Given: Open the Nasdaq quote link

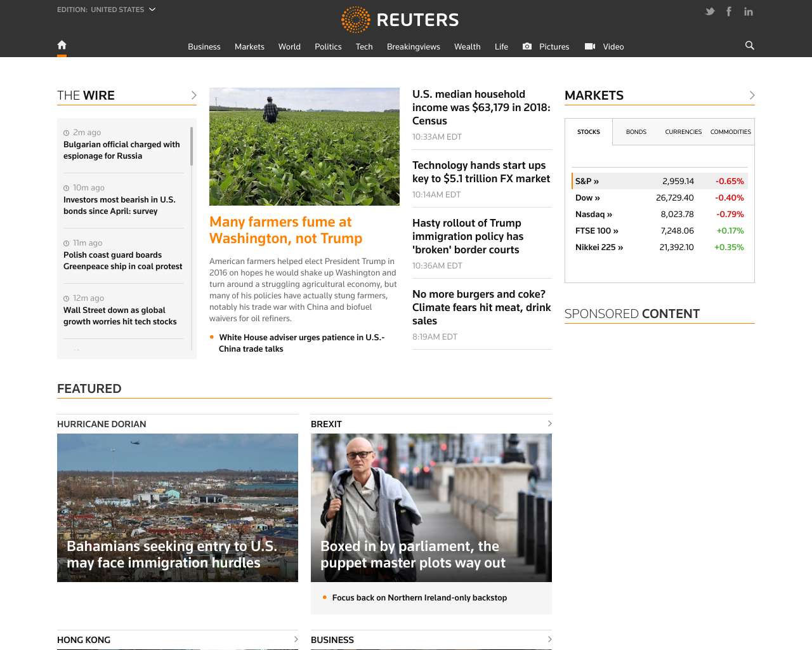Looking at the screenshot, I should coord(594,214).
